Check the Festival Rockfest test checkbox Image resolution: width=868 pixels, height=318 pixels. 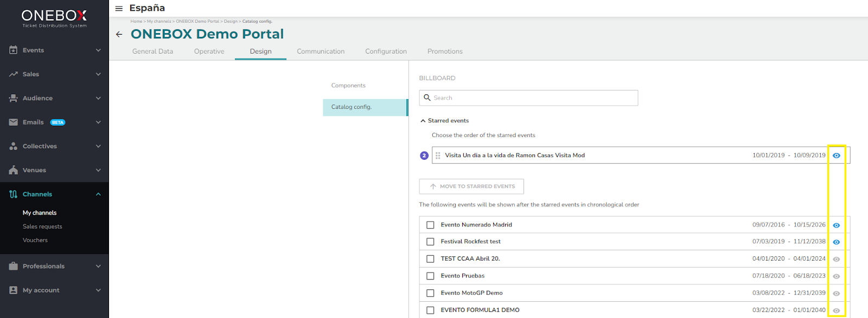click(x=430, y=242)
